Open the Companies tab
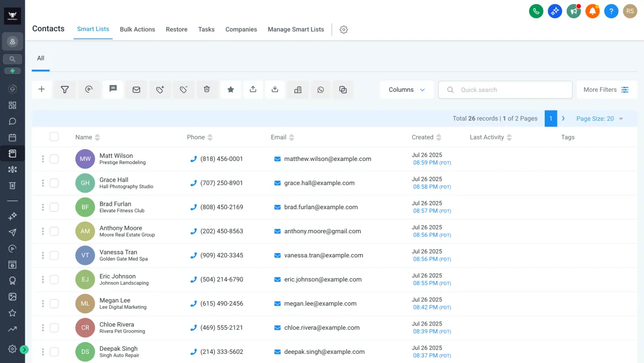 coord(241,29)
